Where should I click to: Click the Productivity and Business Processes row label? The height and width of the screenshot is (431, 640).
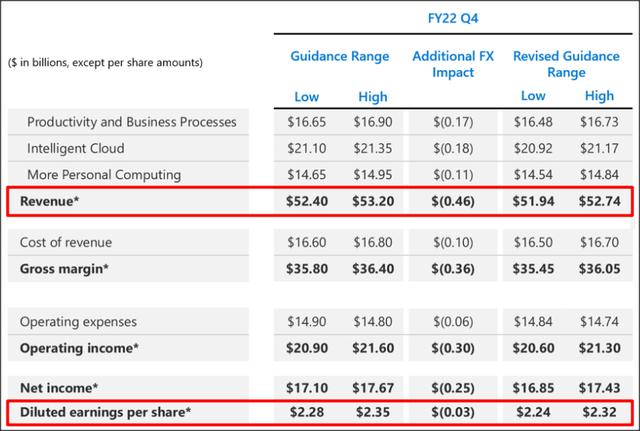[x=132, y=122]
